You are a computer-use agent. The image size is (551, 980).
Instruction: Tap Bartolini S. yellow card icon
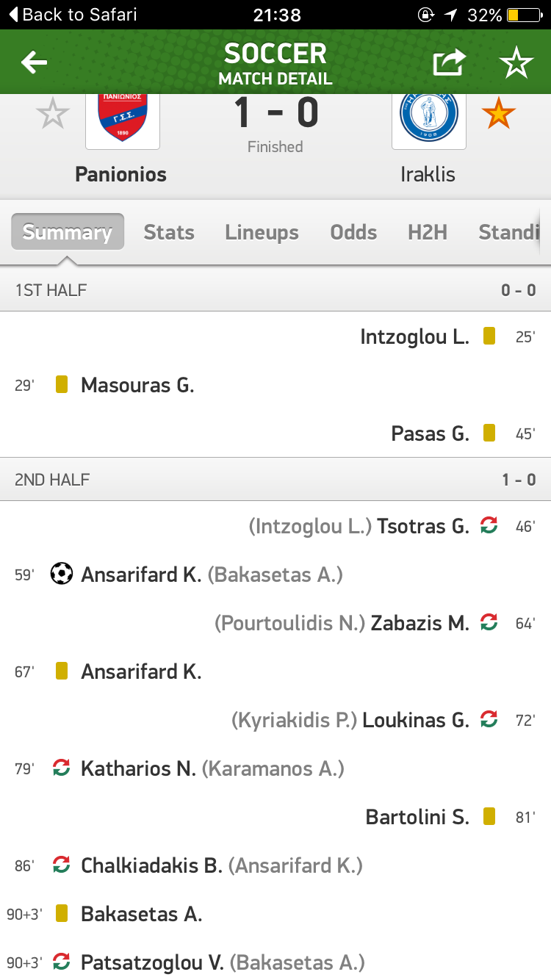tap(489, 816)
